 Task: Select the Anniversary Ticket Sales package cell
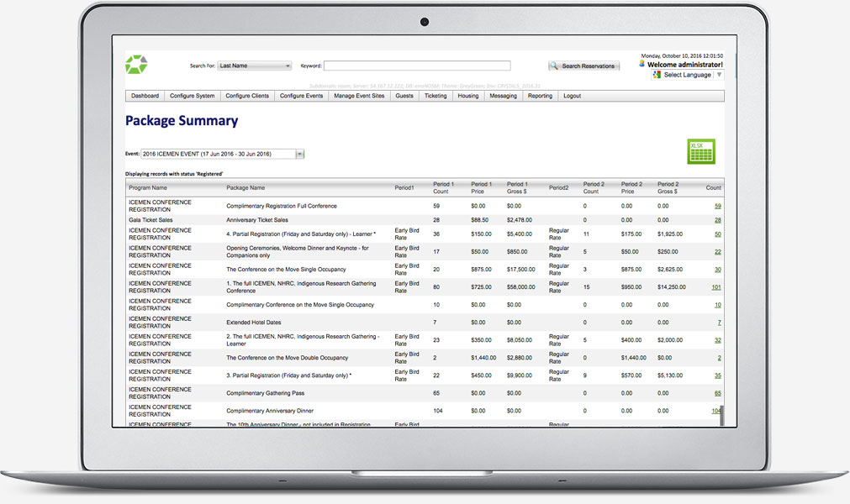pyautogui.click(x=257, y=220)
